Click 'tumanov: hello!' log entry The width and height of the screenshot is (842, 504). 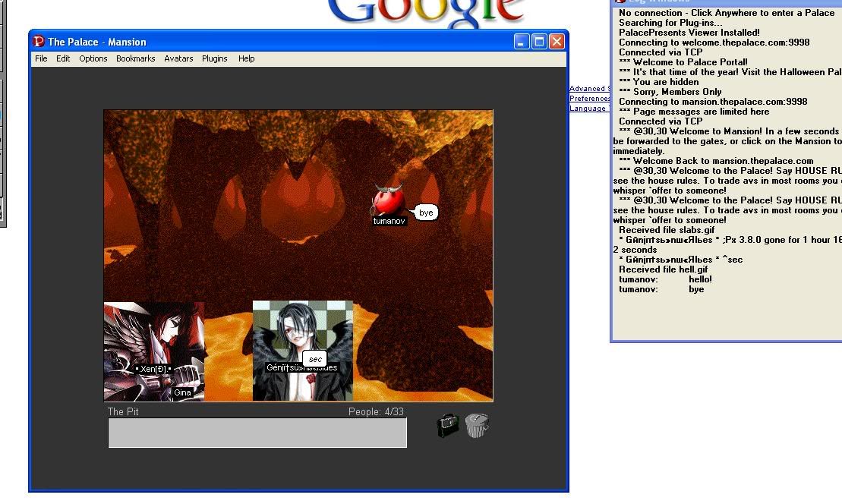[665, 279]
